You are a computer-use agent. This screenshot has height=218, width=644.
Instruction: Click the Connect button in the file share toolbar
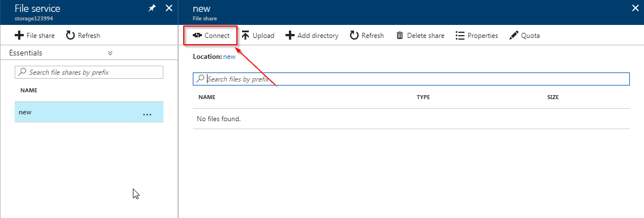[x=211, y=36]
